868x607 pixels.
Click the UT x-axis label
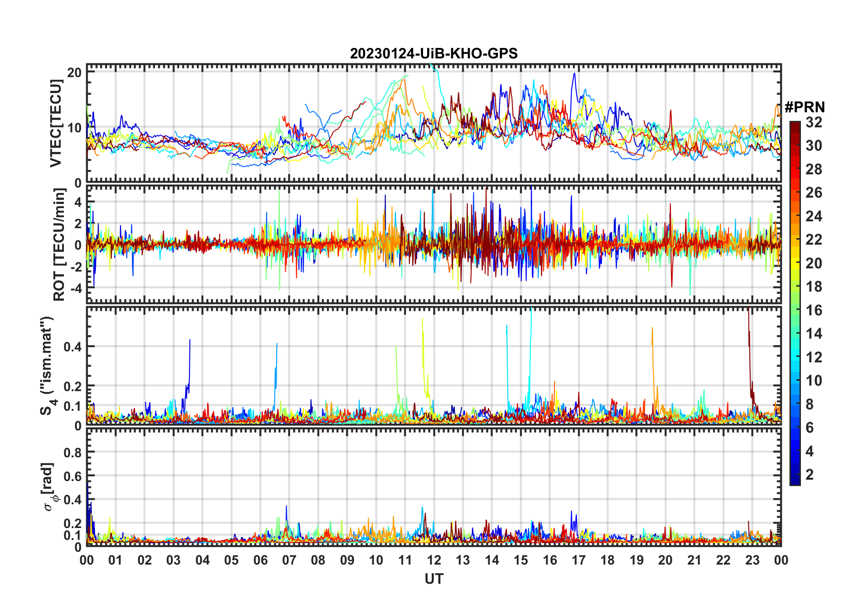434,579
